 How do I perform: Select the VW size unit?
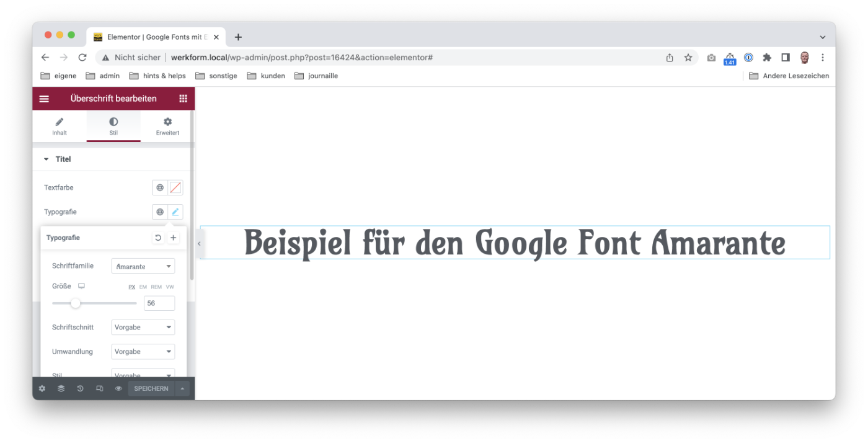[x=170, y=287]
